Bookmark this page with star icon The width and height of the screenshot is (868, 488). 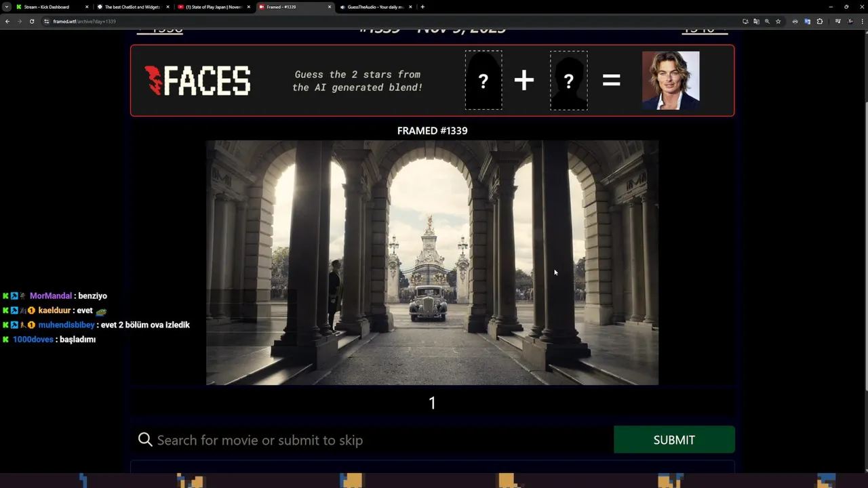pos(778,21)
